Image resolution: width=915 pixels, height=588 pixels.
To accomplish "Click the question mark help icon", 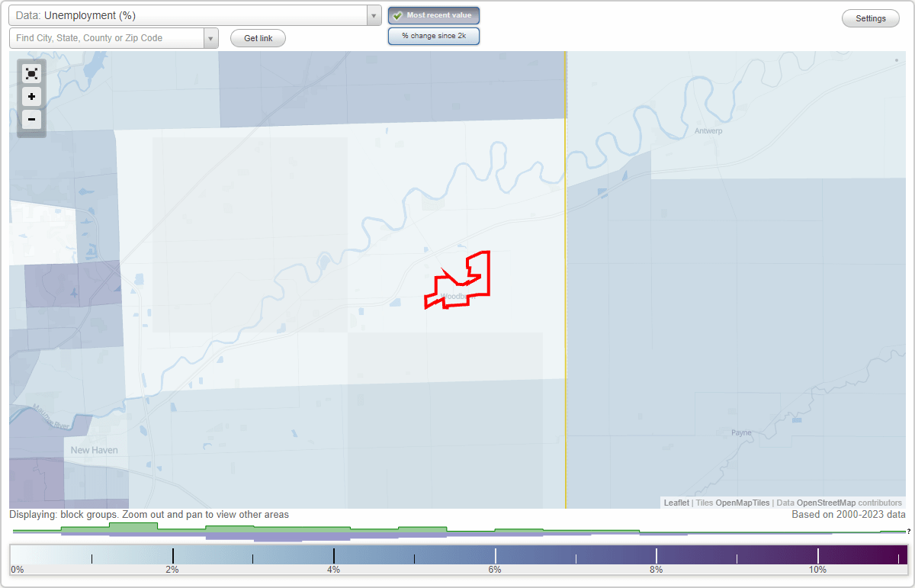I will [909, 531].
